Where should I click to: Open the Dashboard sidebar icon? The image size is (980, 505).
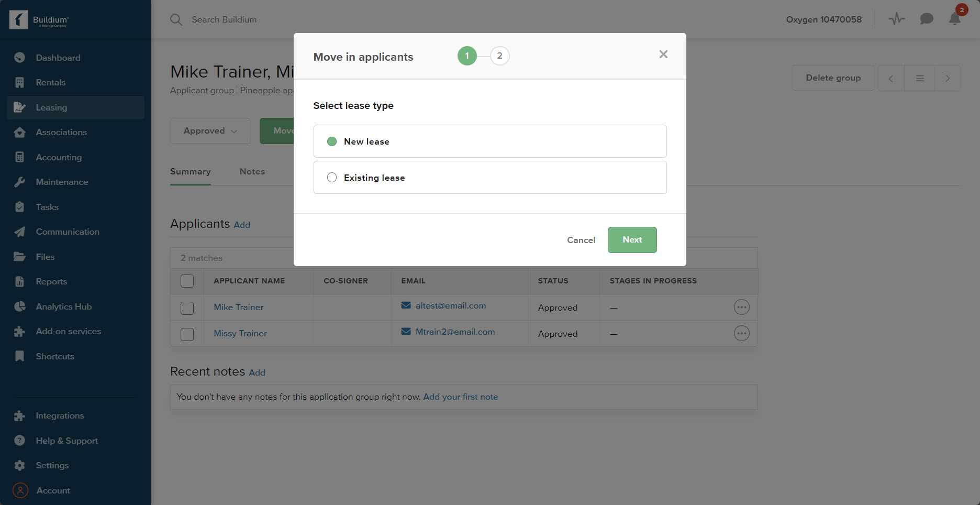click(x=20, y=58)
